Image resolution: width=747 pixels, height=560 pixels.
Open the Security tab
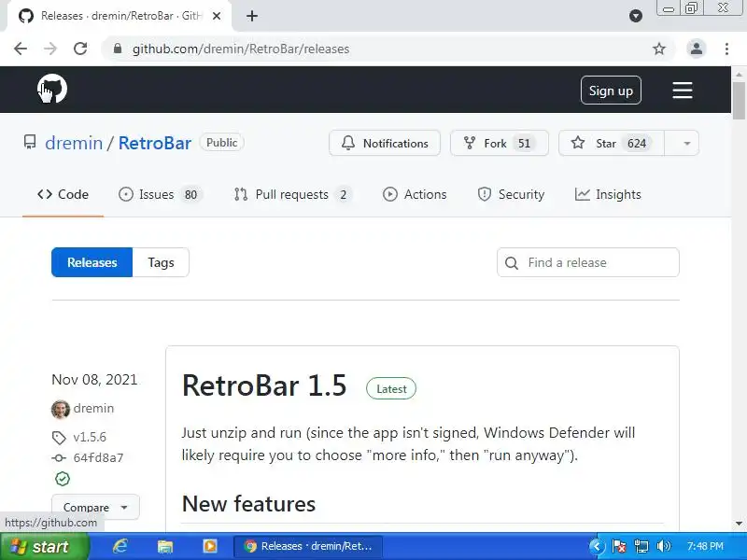511,194
